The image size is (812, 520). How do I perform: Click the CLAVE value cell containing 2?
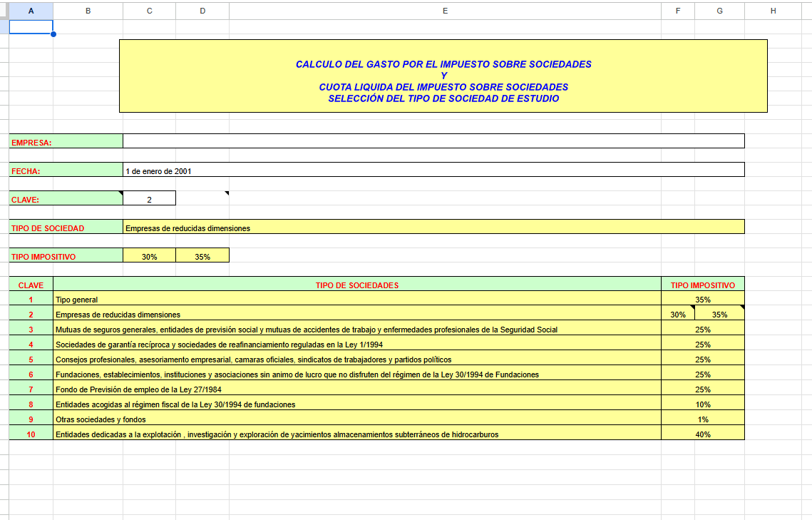(149, 199)
